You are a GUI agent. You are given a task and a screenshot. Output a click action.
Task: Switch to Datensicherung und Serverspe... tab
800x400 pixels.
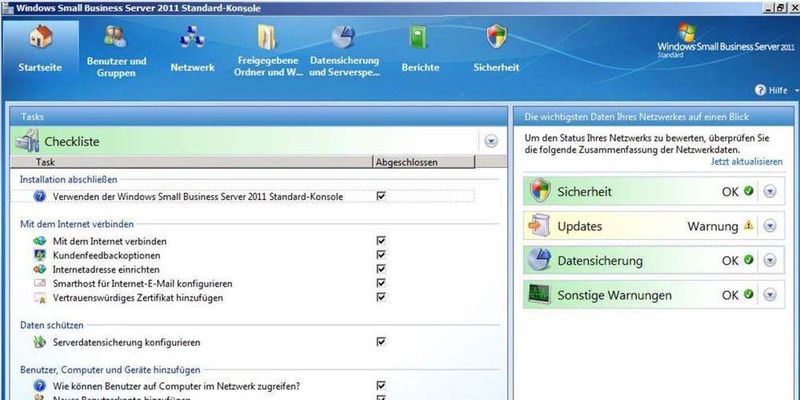click(x=344, y=67)
